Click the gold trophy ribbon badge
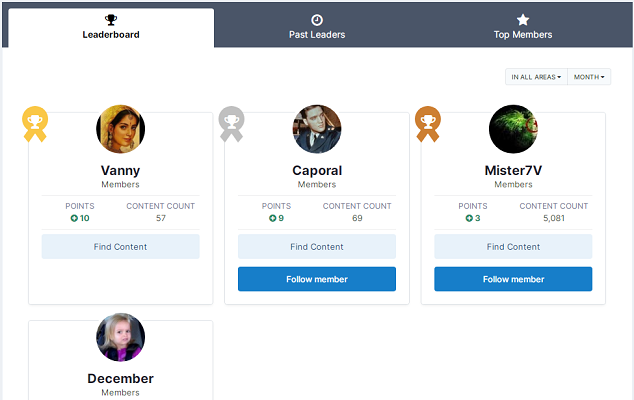The height and width of the screenshot is (400, 634). [35, 122]
